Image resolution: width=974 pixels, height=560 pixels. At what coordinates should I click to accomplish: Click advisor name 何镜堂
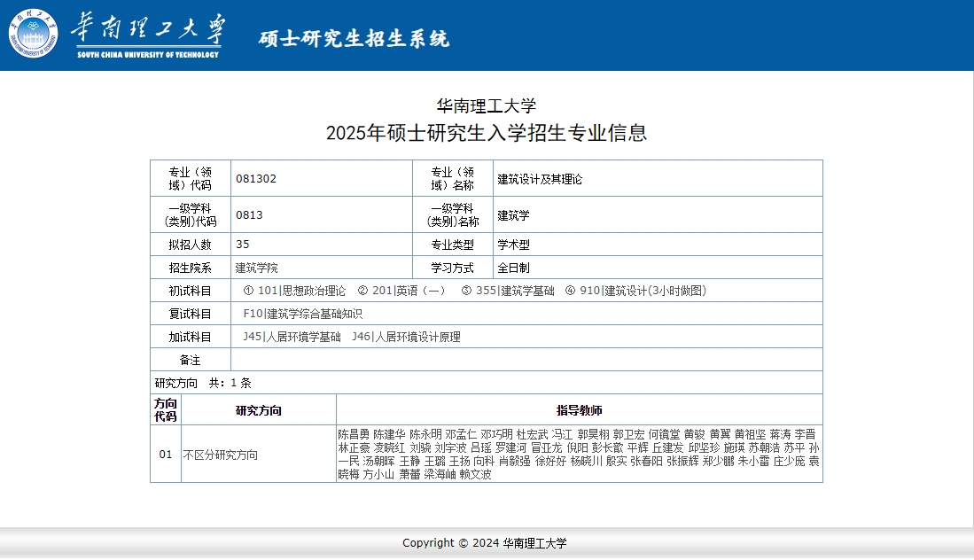(664, 434)
